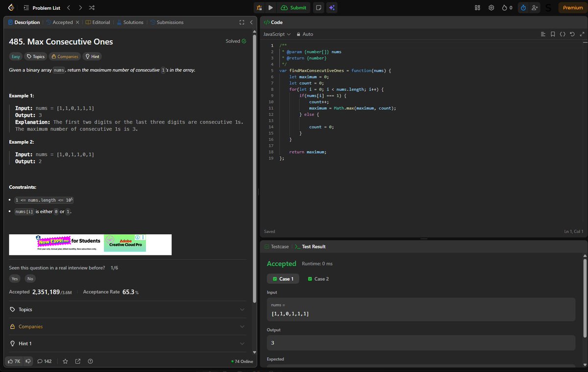Viewport: 588px width, 372px height.
Task: Switch to the Submissions tab
Action: coord(167,23)
